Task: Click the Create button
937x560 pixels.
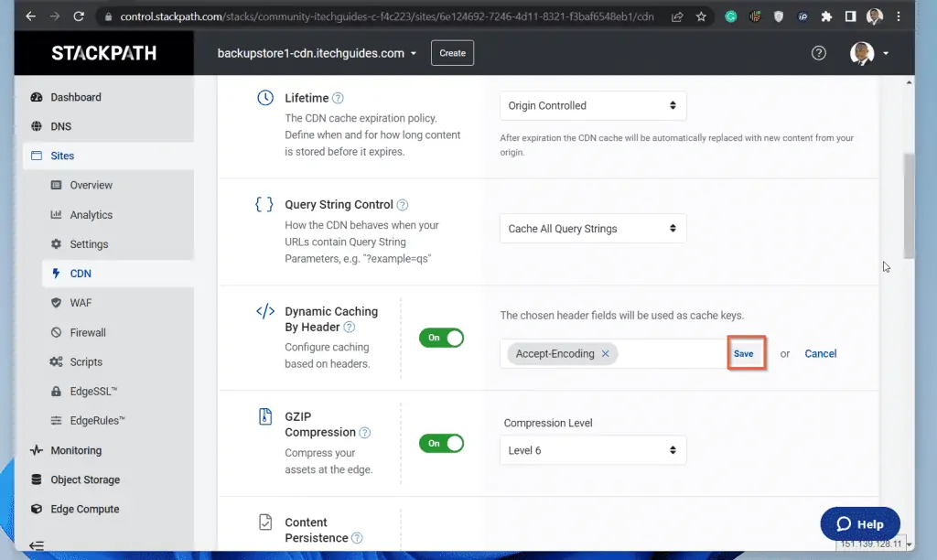Action: tap(452, 53)
